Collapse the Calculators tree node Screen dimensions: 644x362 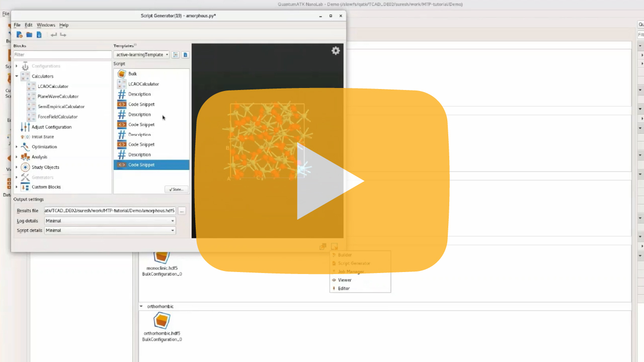click(x=17, y=76)
